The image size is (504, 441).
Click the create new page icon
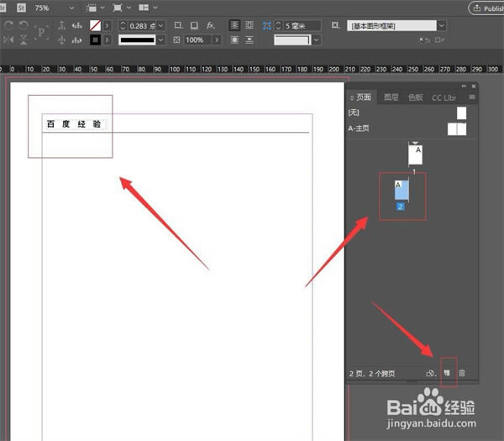pos(447,373)
